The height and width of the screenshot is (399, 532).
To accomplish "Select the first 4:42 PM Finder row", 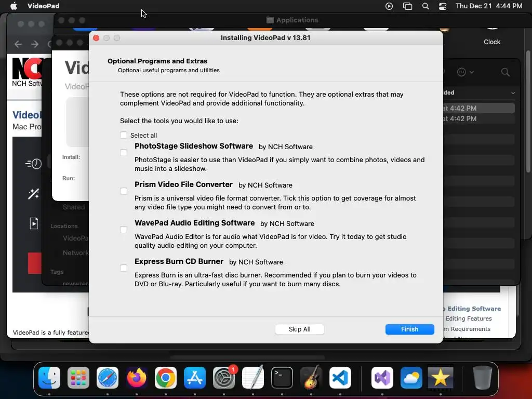I will coord(478,108).
